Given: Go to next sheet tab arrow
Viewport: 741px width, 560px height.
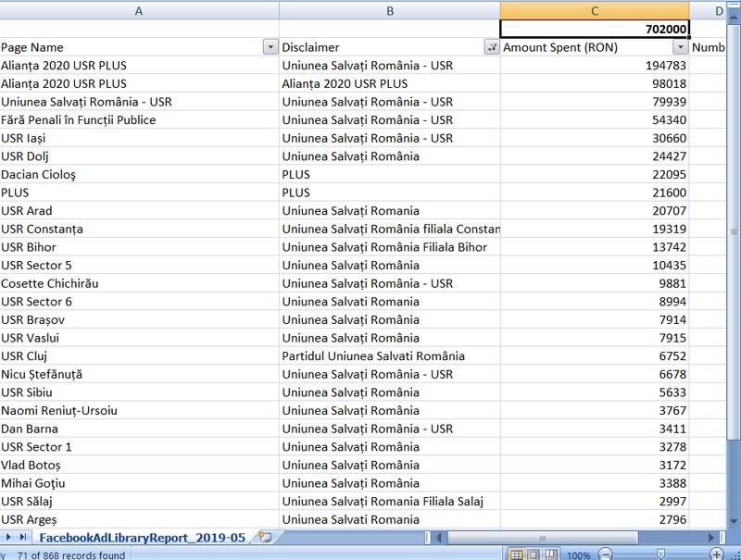Looking at the screenshot, I should (8, 538).
